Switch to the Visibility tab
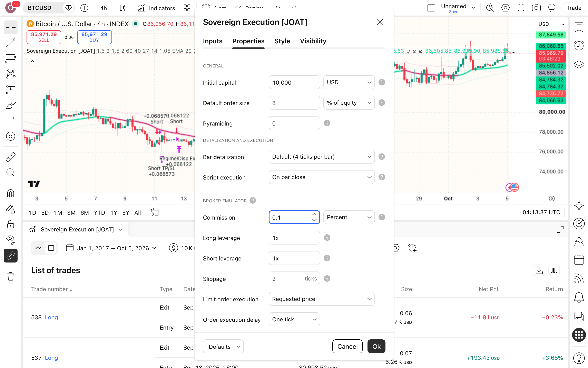588x368 pixels. tap(313, 41)
